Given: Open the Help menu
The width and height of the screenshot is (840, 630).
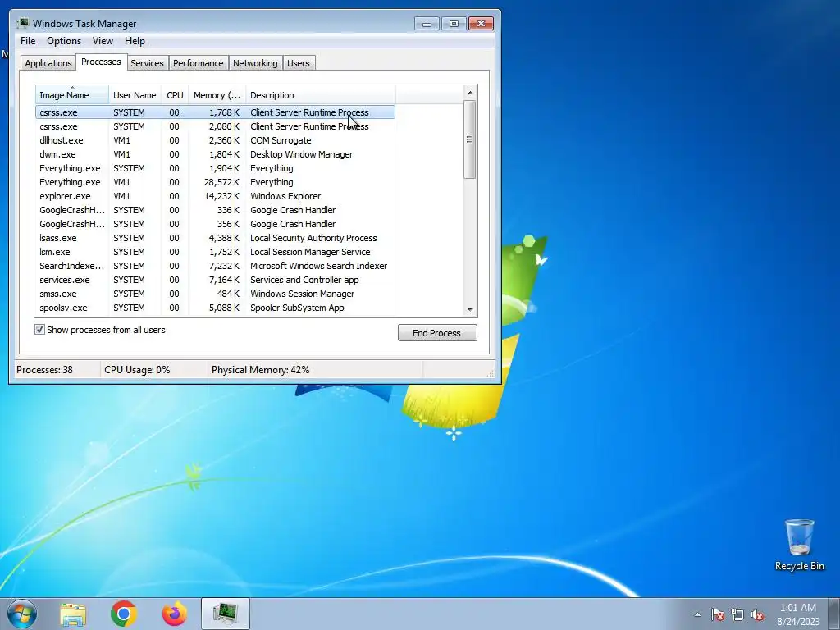Looking at the screenshot, I should tap(135, 41).
